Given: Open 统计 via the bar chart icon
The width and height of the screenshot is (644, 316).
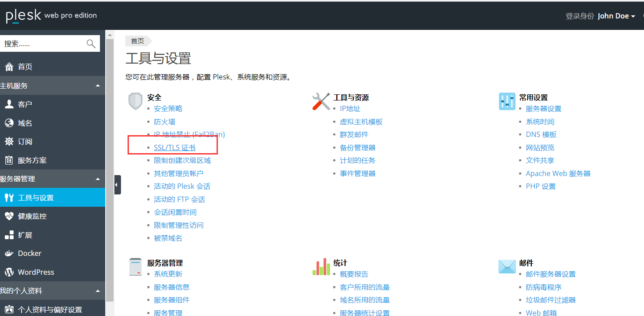Looking at the screenshot, I should pos(321,266).
